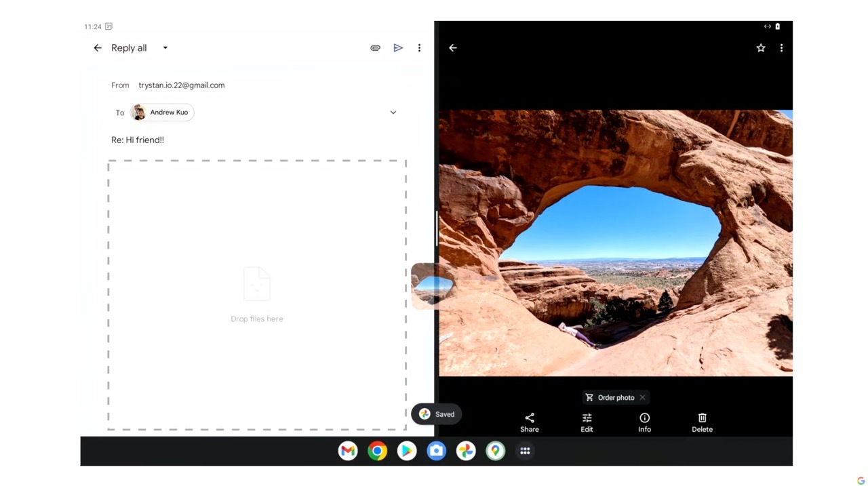Image resolution: width=868 pixels, height=486 pixels.
Task: Open Gmail compose overflow menu
Action: [x=419, y=48]
